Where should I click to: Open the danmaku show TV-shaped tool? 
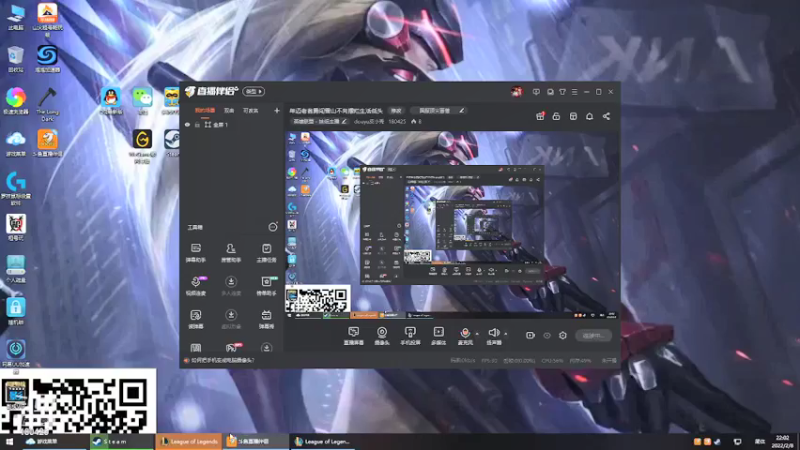[266, 319]
